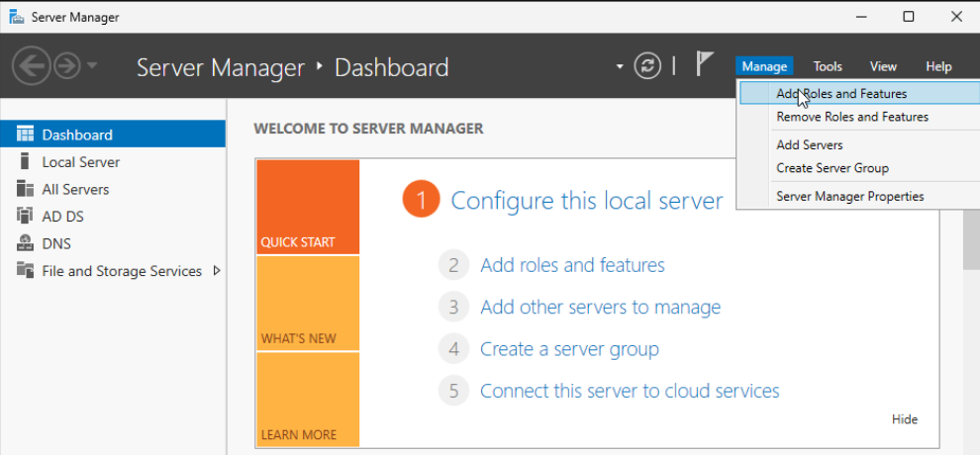The width and height of the screenshot is (980, 455).
Task: Click WELCOME TO SERVER MANAGER heading
Action: point(369,130)
